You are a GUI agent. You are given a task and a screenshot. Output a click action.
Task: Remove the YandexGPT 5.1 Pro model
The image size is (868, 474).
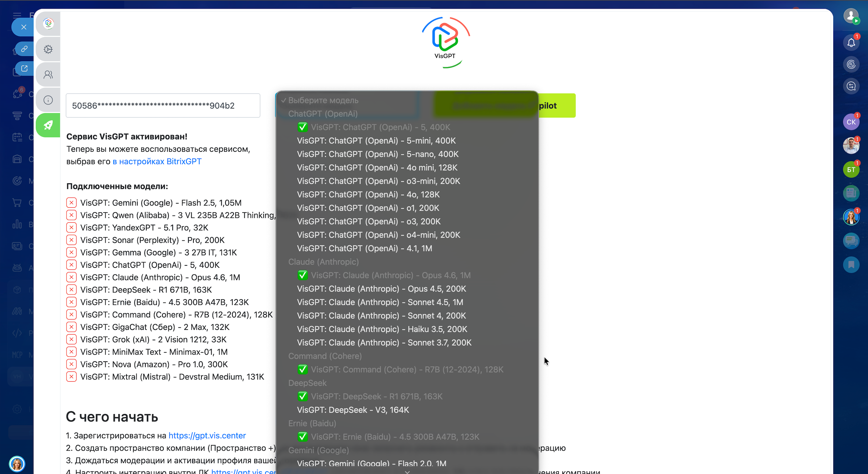(x=71, y=228)
